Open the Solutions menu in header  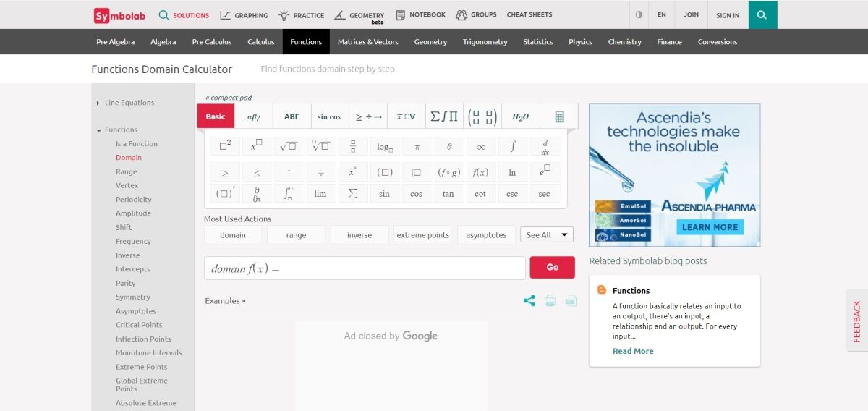[184, 15]
